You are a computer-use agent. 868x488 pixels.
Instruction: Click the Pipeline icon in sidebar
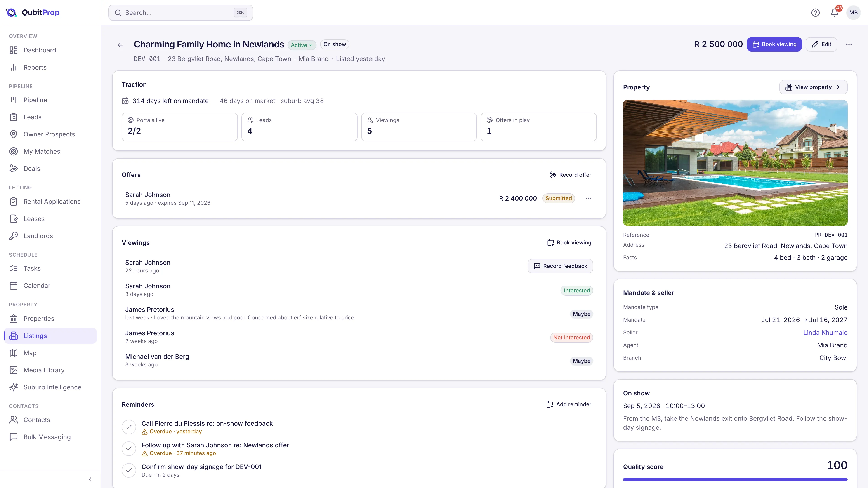click(14, 100)
